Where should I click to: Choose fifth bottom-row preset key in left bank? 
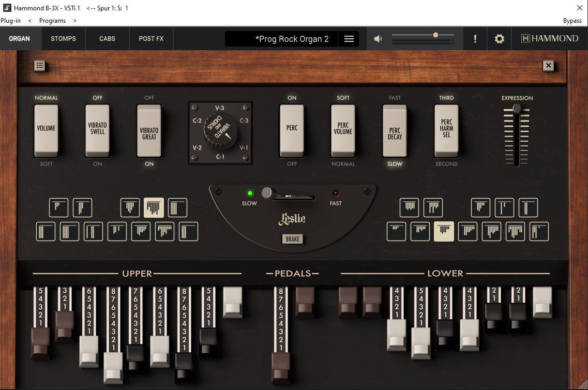(141, 231)
